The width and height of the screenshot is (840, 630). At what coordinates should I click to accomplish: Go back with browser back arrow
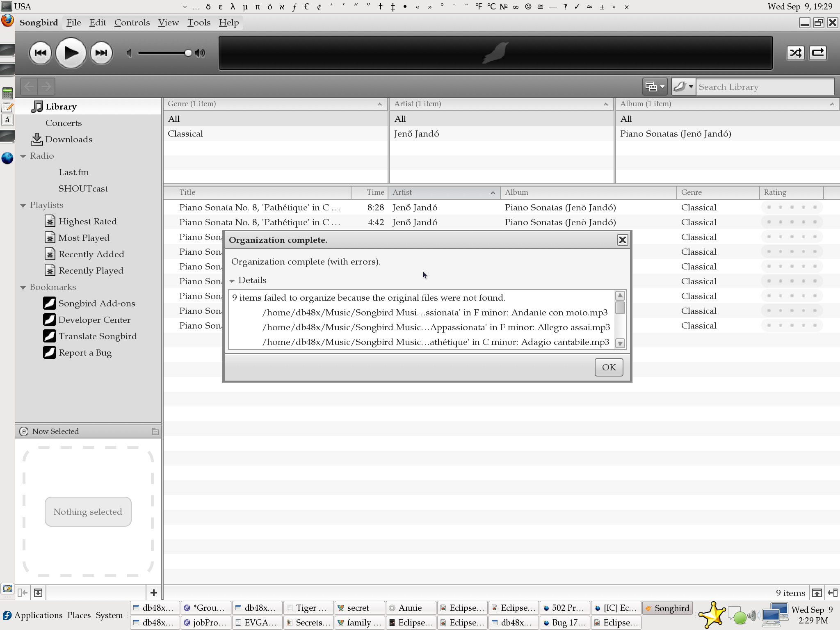pyautogui.click(x=29, y=87)
